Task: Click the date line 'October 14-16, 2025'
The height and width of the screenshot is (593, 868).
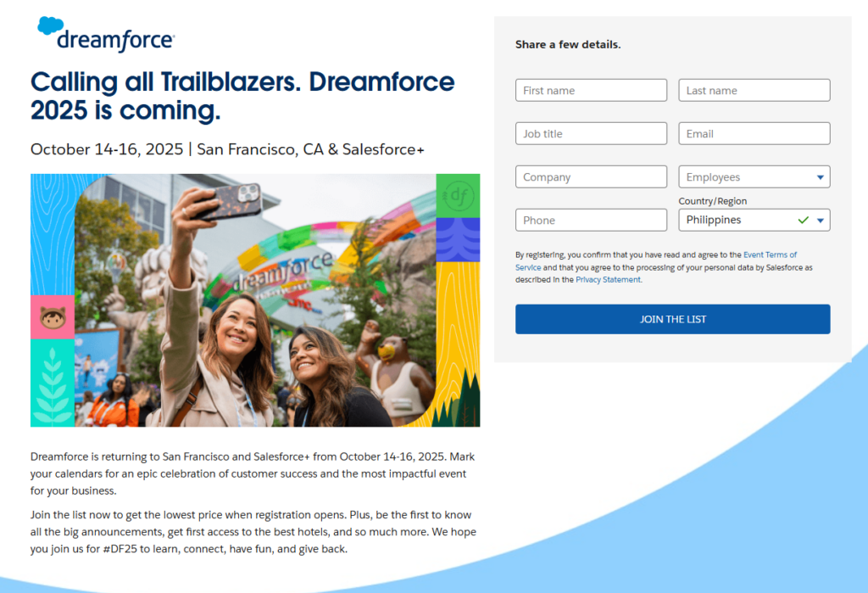Action: pyautogui.click(x=107, y=149)
